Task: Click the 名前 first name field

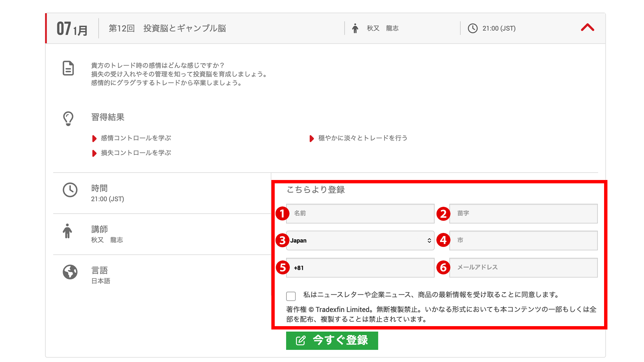Action: 360,214
